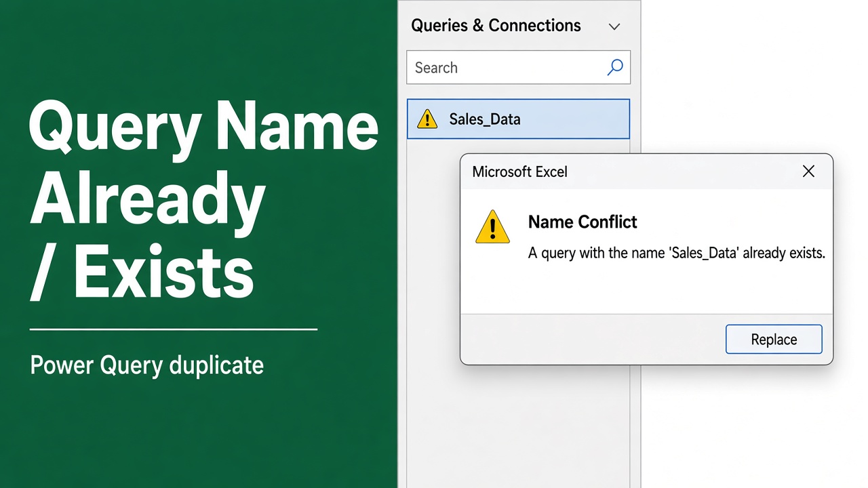Screen dimensions: 868x488
Task: Click the Name Conflict warning triangle icon
Action: 493,226
